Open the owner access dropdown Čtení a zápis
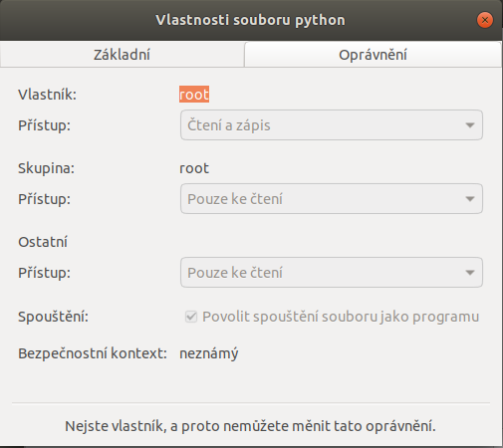The height and width of the screenshot is (448, 503). (x=332, y=125)
